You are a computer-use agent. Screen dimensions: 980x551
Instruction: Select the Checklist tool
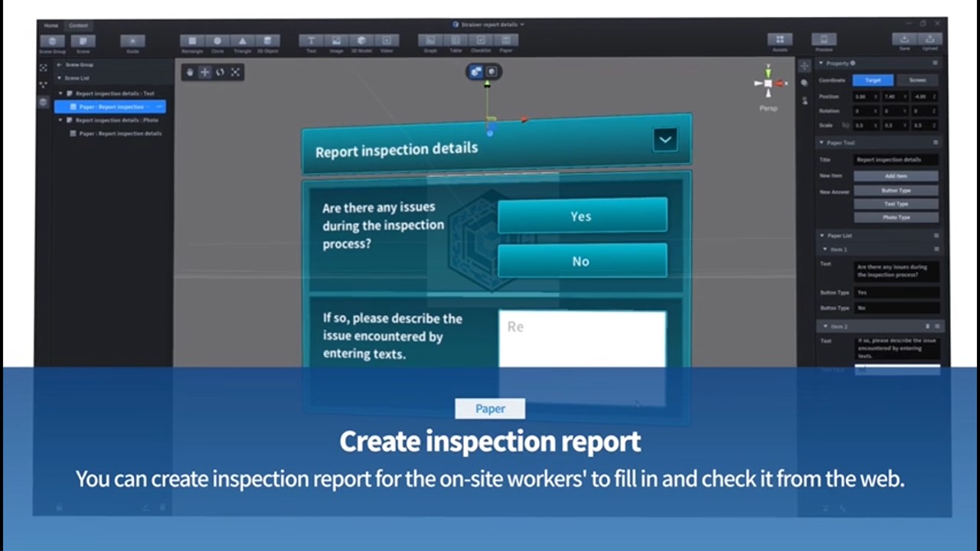480,41
